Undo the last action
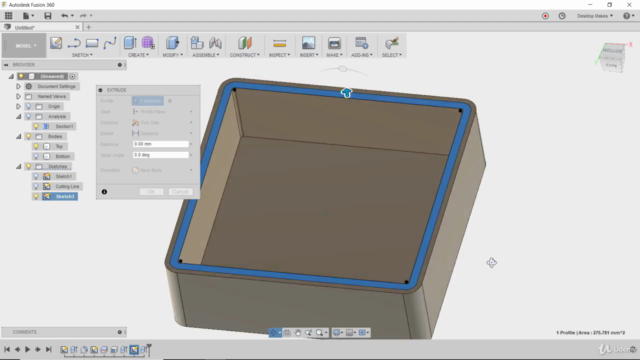 pos(64,16)
